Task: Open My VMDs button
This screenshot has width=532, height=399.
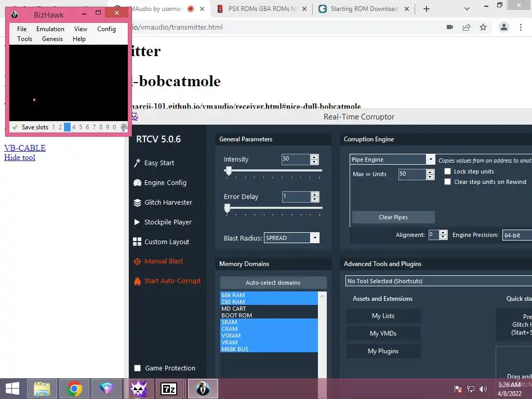Action: pos(383,333)
